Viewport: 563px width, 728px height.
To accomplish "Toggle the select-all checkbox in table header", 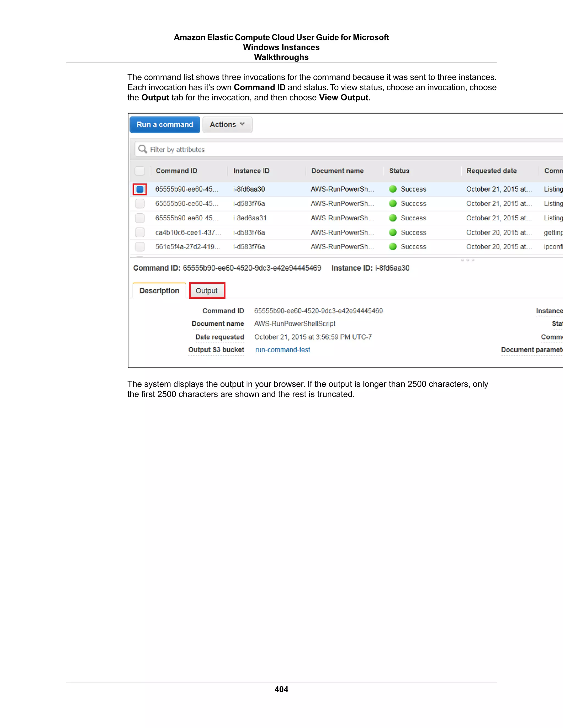I will pos(140,171).
